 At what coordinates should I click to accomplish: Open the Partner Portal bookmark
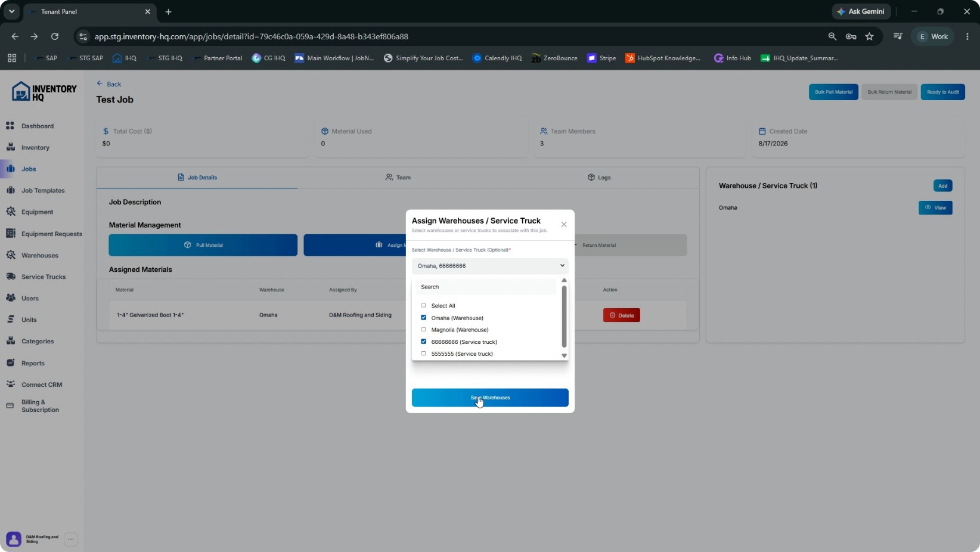click(217, 58)
